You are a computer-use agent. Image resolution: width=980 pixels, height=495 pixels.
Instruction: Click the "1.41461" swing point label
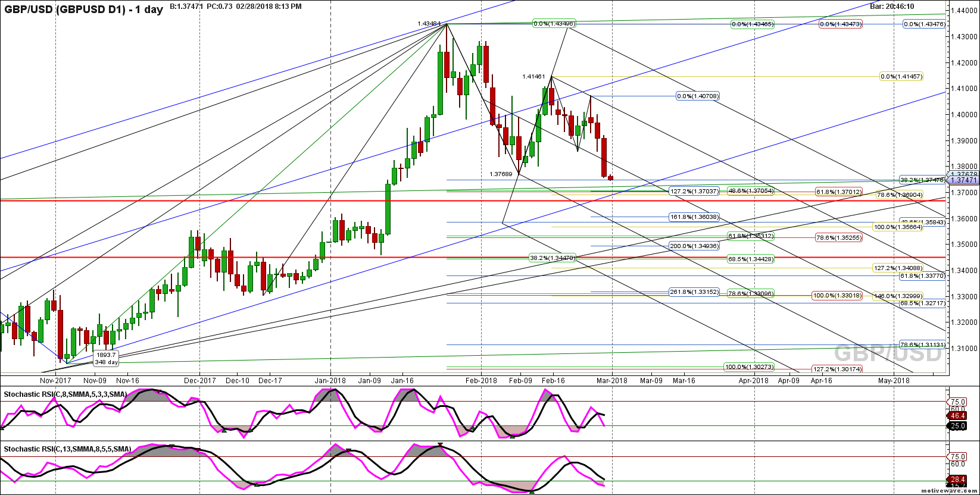[x=534, y=76]
